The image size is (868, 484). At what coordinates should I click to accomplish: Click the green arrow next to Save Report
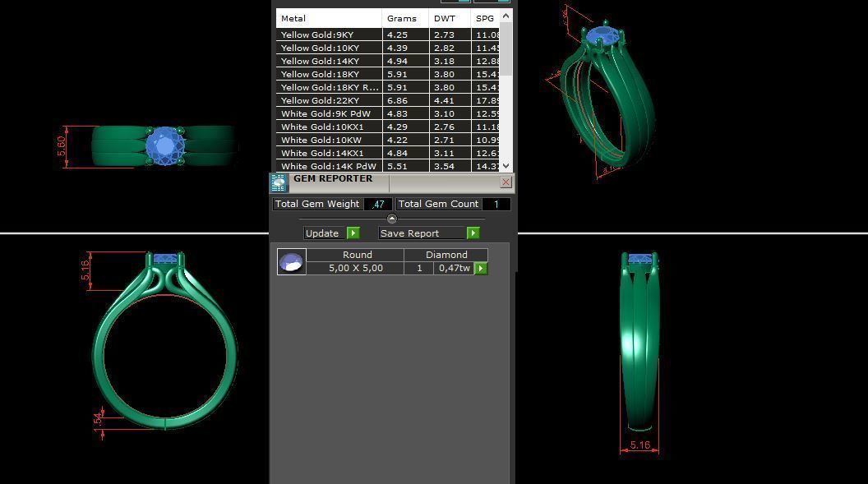[473, 233]
